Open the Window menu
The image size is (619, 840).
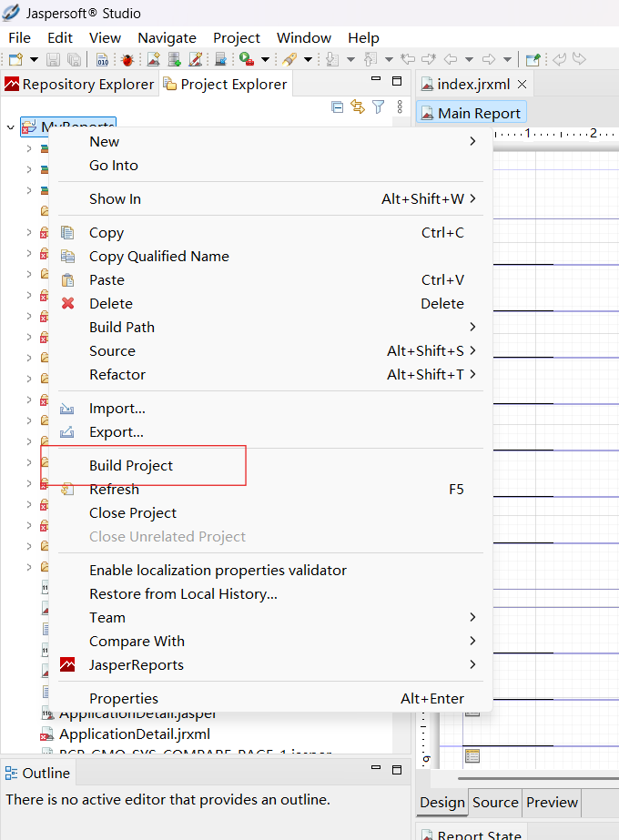pos(304,38)
